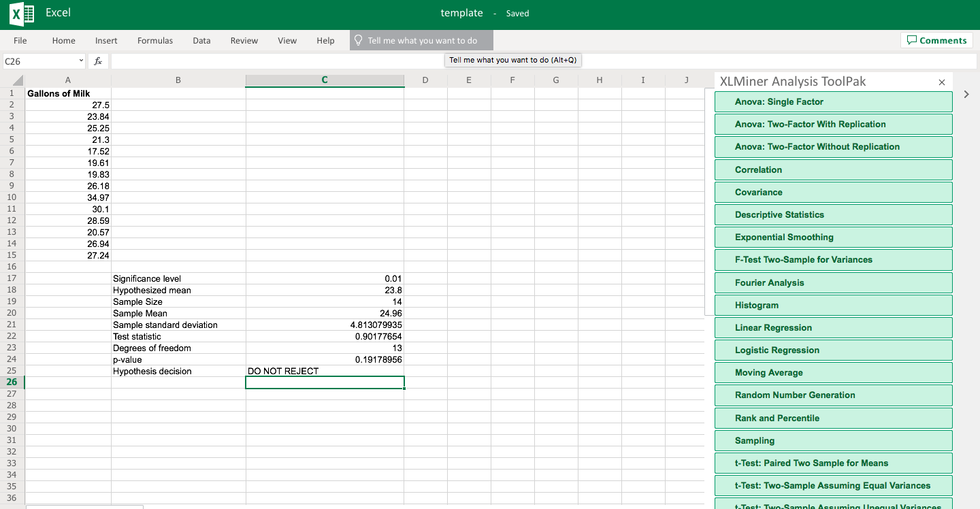Image resolution: width=980 pixels, height=509 pixels.
Task: Open the Insert tab
Action: pyautogui.click(x=106, y=41)
